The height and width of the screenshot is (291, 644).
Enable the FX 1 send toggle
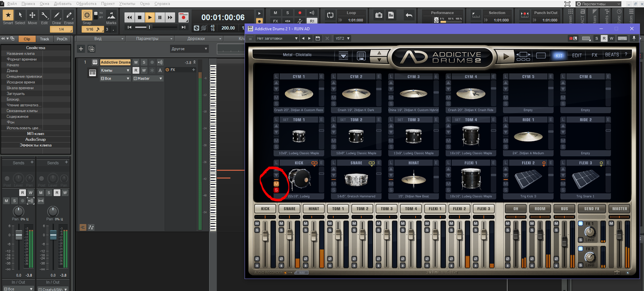point(580,224)
